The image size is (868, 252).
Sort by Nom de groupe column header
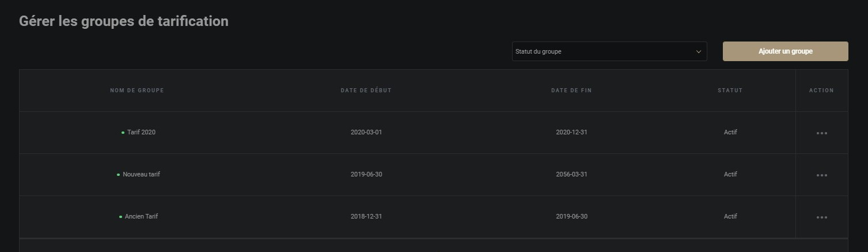[137, 91]
